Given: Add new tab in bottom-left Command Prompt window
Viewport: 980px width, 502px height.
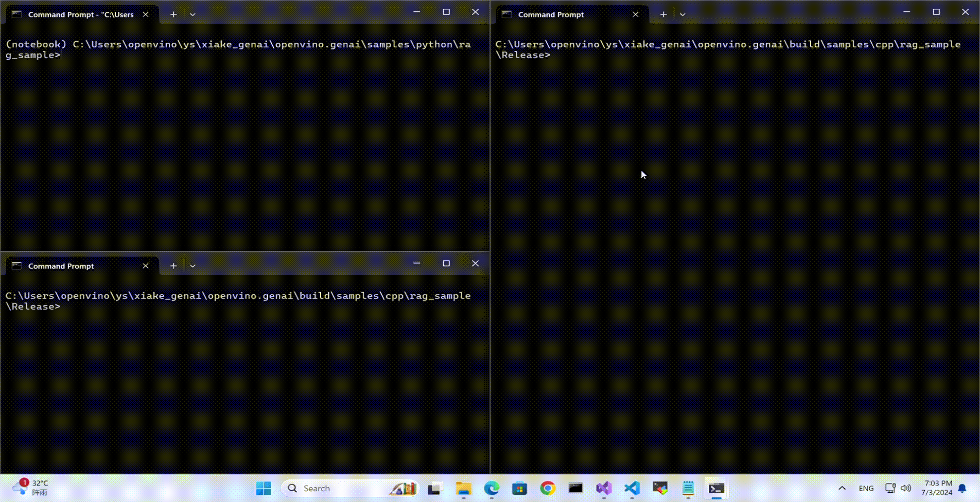Looking at the screenshot, I should click(x=173, y=266).
